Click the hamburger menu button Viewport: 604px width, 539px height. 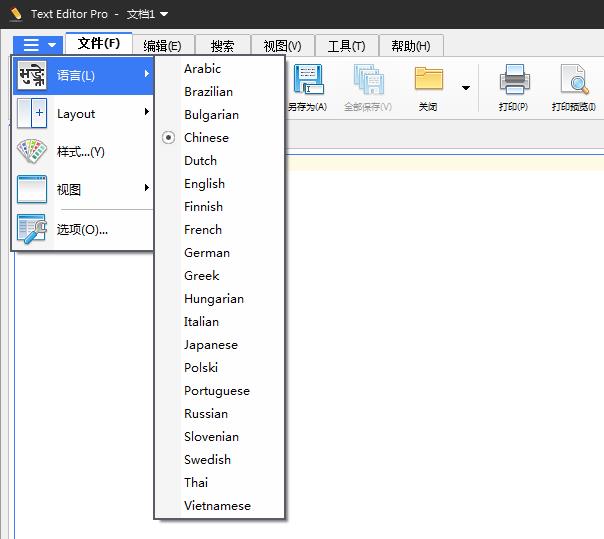pyautogui.click(x=38, y=45)
